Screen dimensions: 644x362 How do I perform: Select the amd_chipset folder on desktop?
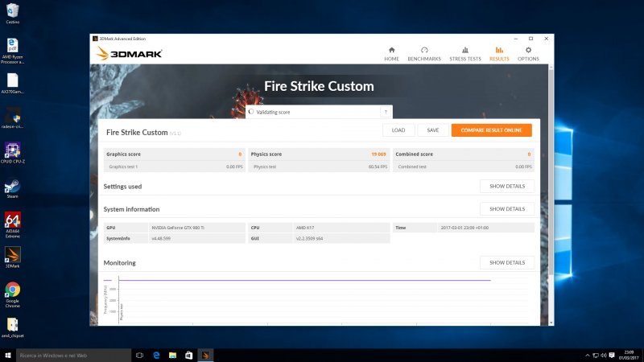(x=12, y=327)
